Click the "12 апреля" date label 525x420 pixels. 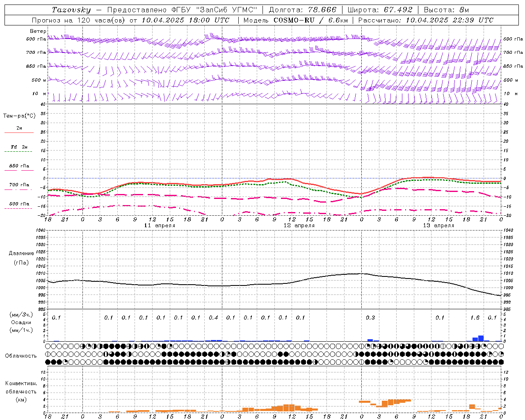pos(299,226)
